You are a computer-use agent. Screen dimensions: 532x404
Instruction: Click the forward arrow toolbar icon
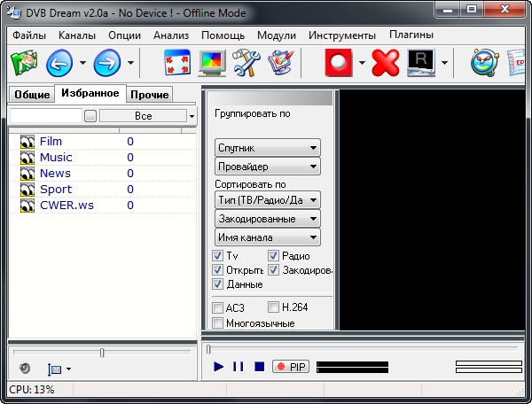coord(107,63)
